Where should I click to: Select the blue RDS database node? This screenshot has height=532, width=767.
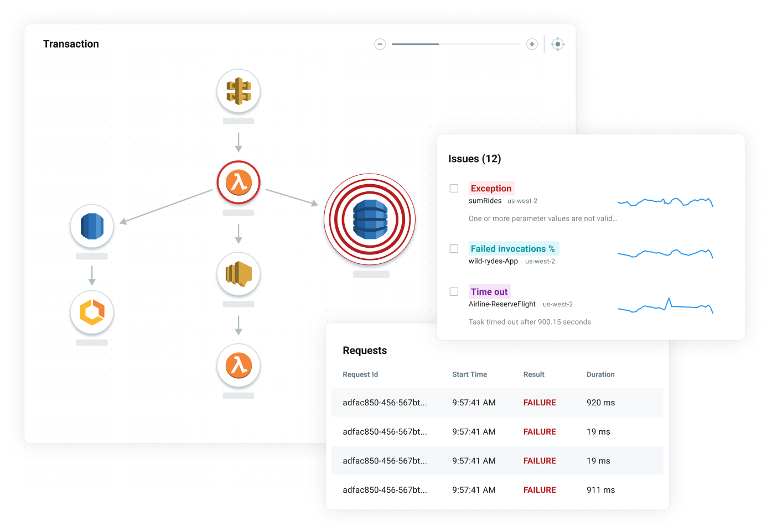(92, 226)
